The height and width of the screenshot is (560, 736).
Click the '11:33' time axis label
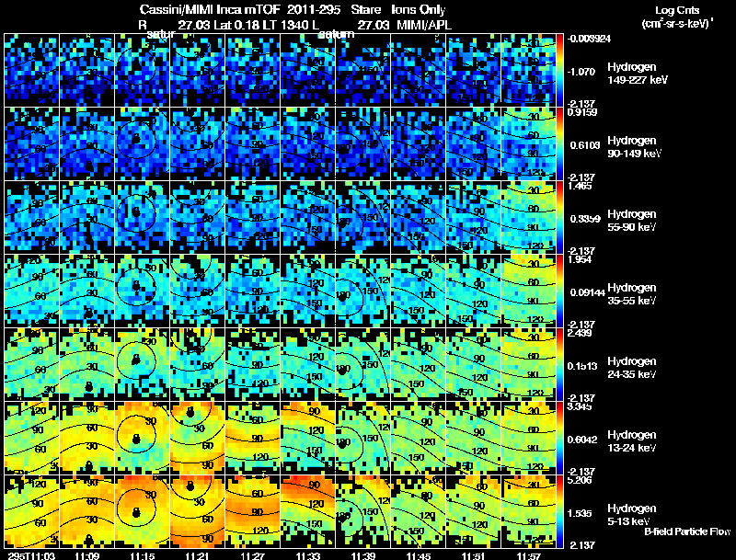click(308, 555)
